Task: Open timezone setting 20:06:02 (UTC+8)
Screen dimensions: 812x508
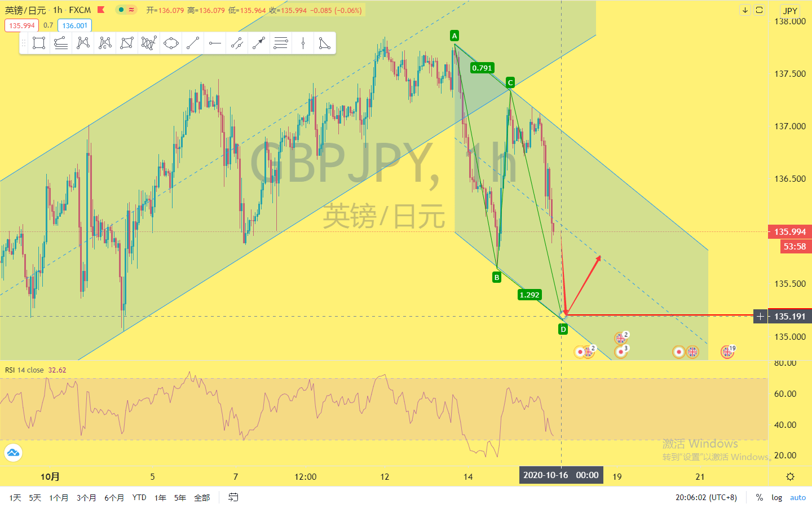Action: 706,497
